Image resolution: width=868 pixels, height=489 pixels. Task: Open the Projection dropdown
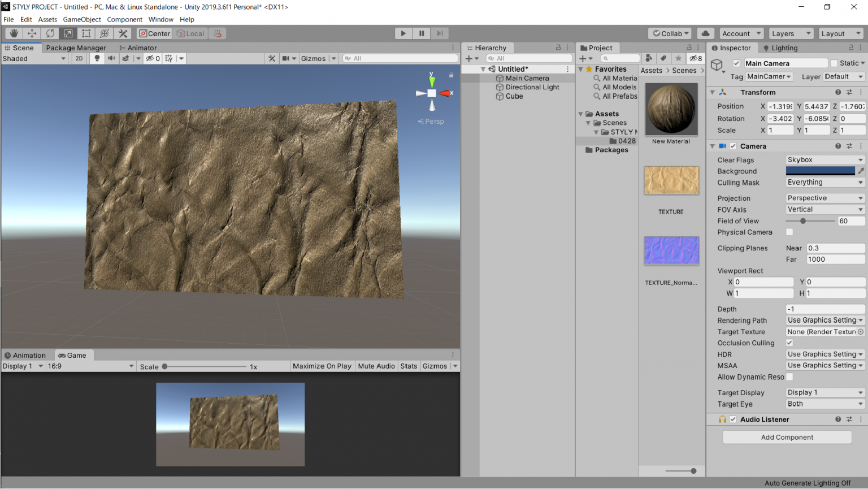(x=824, y=197)
